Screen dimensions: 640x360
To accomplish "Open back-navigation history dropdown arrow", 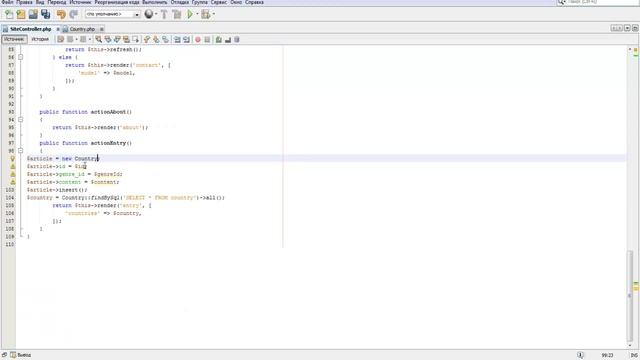I will (x=76, y=40).
